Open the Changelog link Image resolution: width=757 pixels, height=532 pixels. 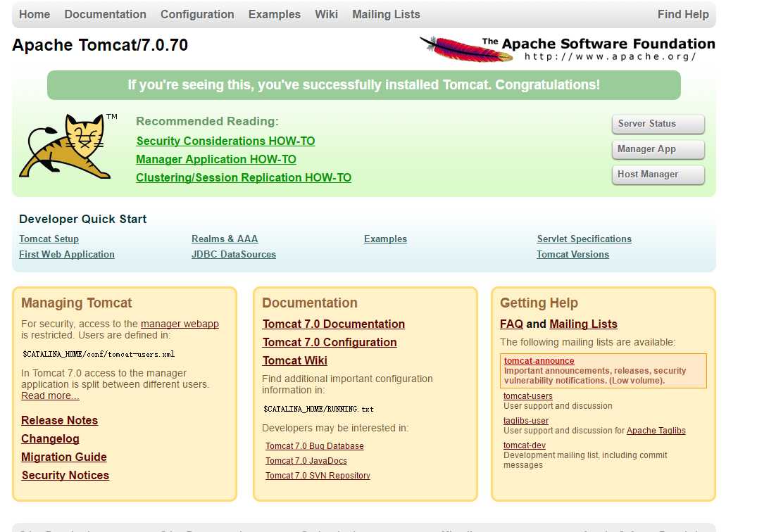click(x=50, y=438)
